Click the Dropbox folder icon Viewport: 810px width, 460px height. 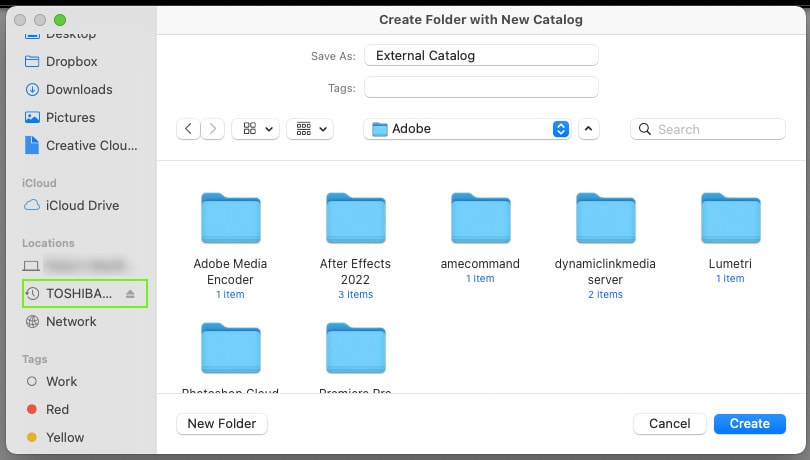click(32, 62)
